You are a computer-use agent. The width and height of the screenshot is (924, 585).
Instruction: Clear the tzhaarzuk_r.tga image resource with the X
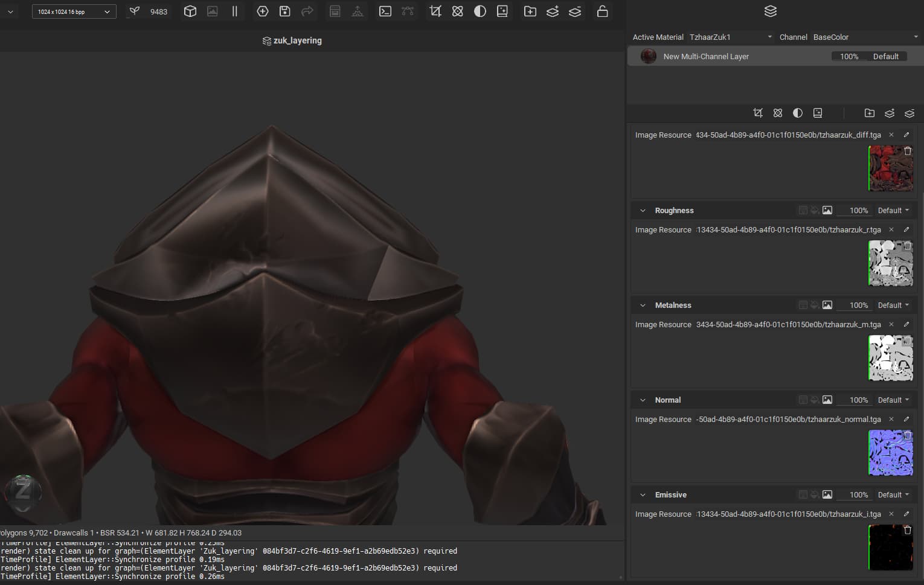pyautogui.click(x=891, y=229)
